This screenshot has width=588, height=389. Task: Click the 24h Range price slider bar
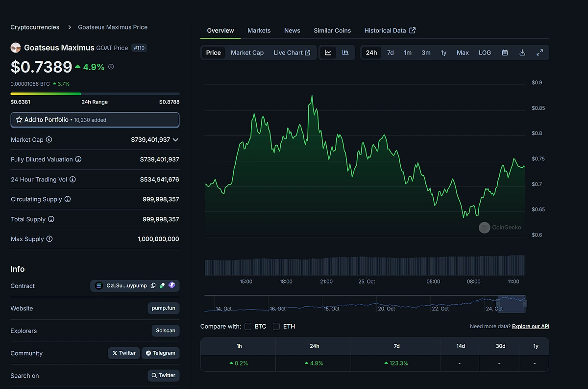point(95,94)
